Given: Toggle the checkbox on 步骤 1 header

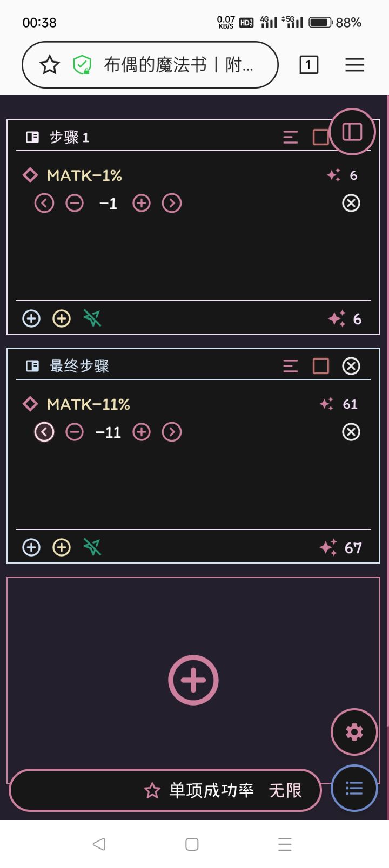Looking at the screenshot, I should pyautogui.click(x=320, y=137).
